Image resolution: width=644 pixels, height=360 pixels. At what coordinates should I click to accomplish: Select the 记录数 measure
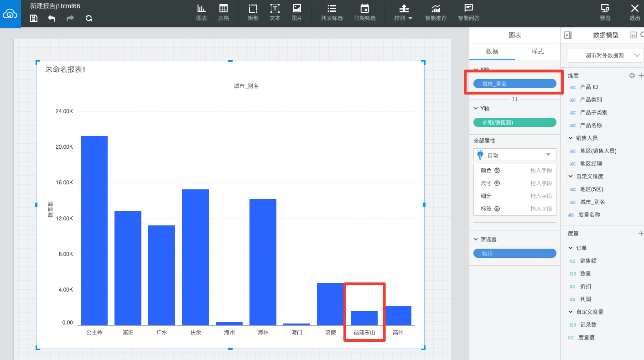click(x=588, y=325)
